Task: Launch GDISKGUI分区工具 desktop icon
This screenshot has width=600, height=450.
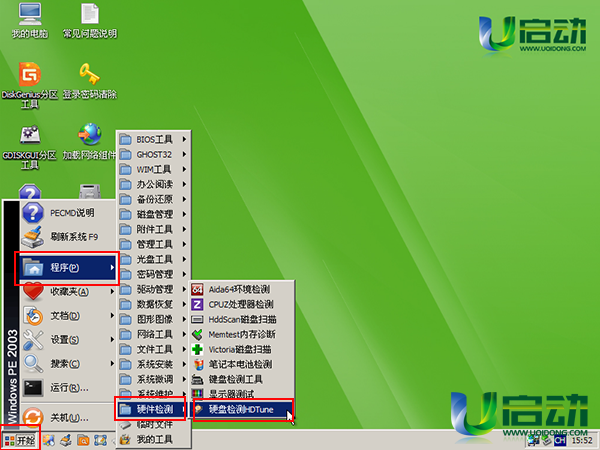Action: (30, 147)
